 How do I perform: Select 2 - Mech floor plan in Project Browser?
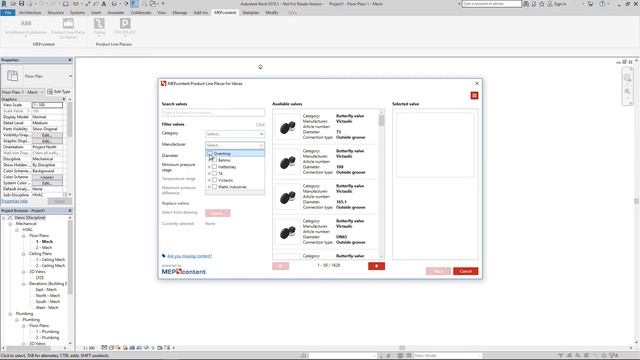[x=44, y=248]
